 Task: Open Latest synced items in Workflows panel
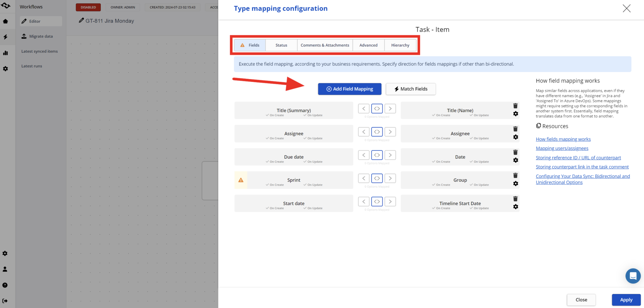(x=39, y=51)
